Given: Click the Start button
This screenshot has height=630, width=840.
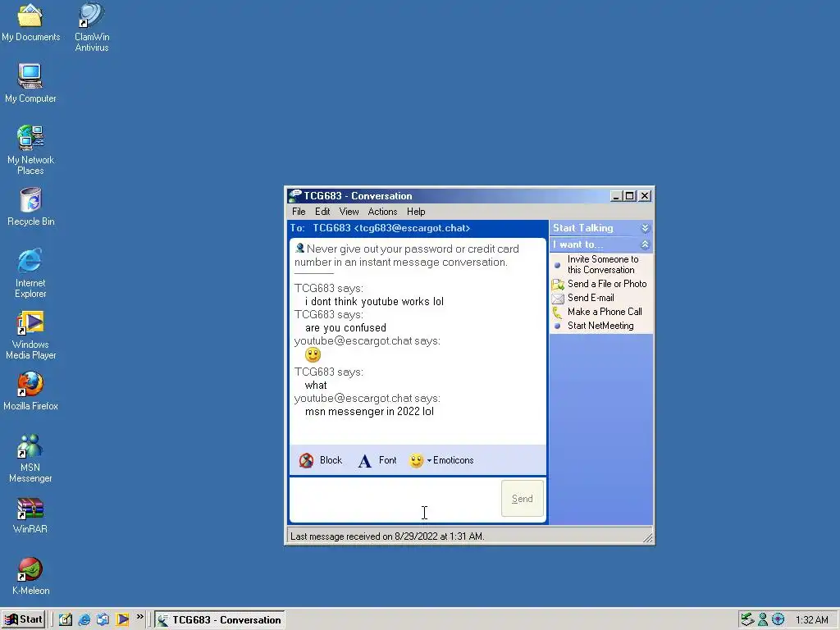Looking at the screenshot, I should 23,620.
